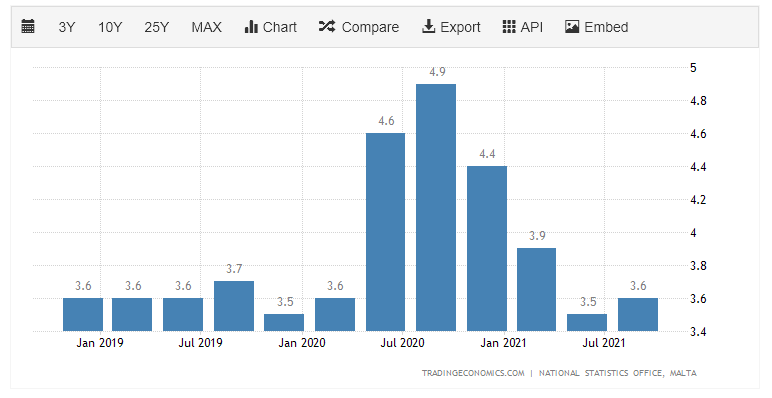Select the 25Y time range
This screenshot has width=772, height=398.
tap(157, 27)
